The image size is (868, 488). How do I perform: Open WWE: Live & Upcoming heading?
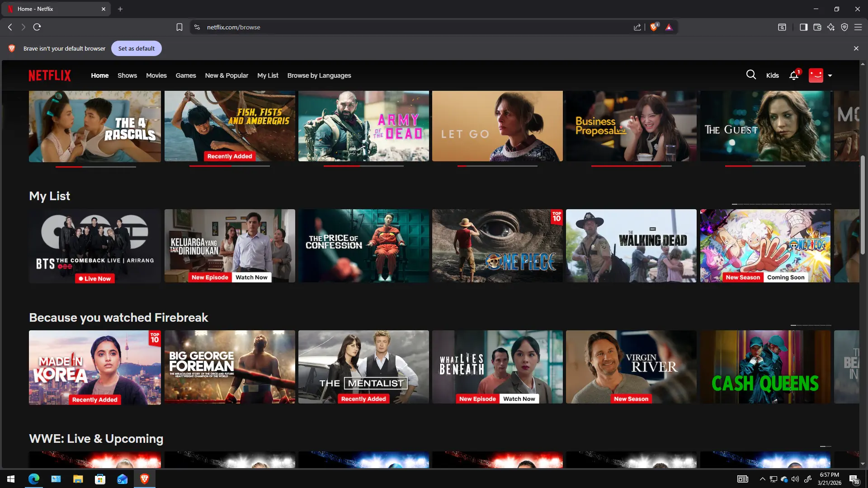pyautogui.click(x=96, y=439)
